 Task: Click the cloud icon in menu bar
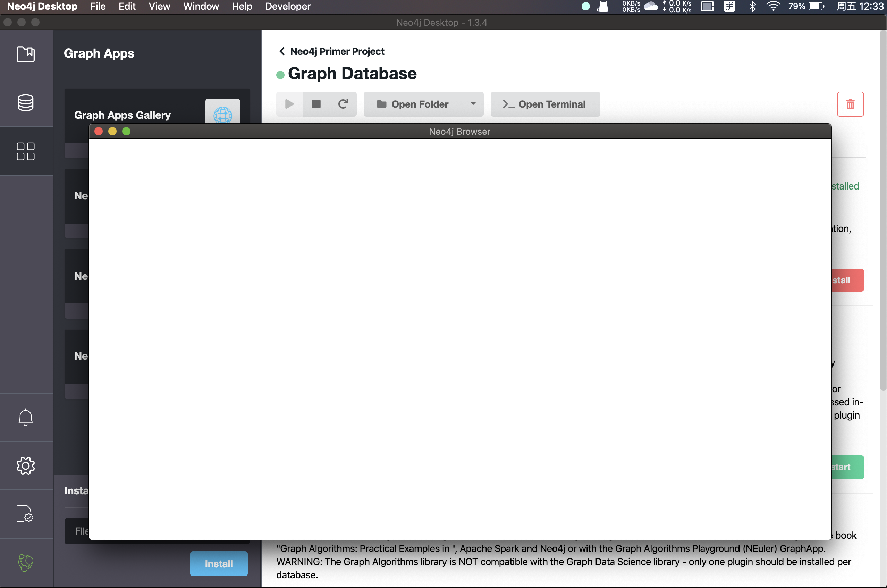point(651,6)
